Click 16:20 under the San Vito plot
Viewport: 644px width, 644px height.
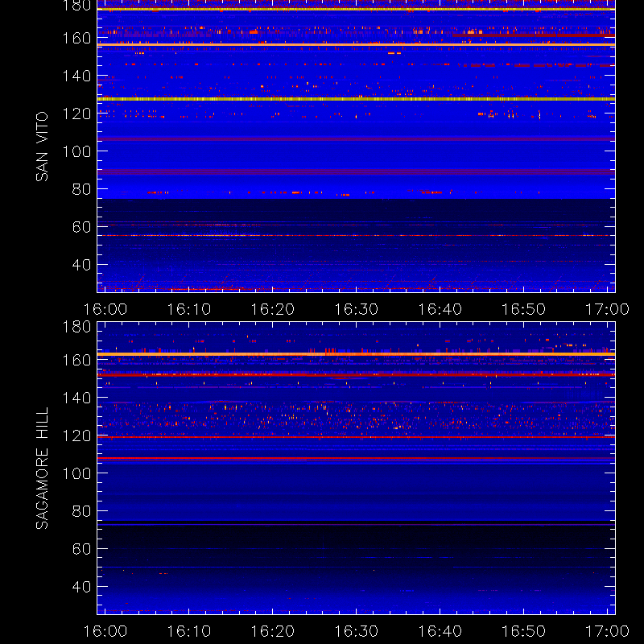coord(273,309)
